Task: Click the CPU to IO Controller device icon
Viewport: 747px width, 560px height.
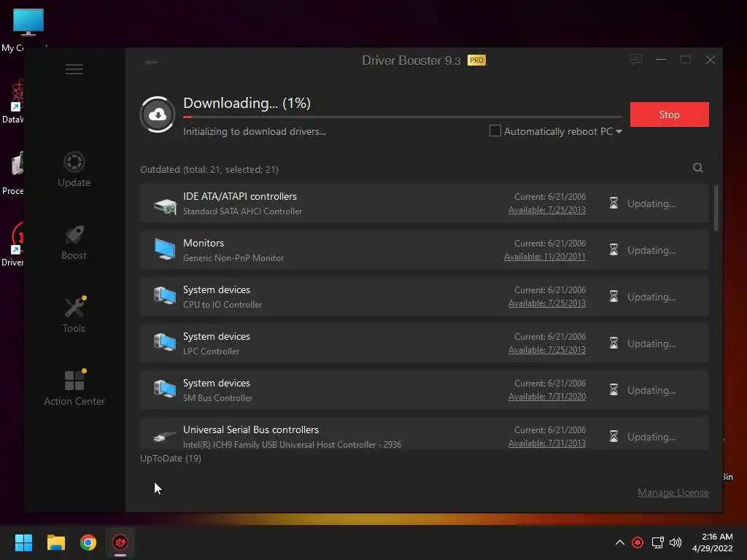Action: point(165,296)
